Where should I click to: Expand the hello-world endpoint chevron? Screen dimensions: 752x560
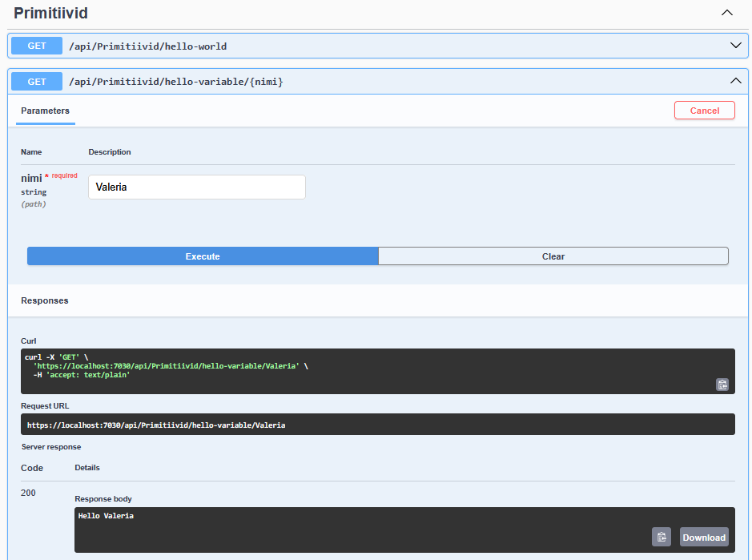[736, 46]
